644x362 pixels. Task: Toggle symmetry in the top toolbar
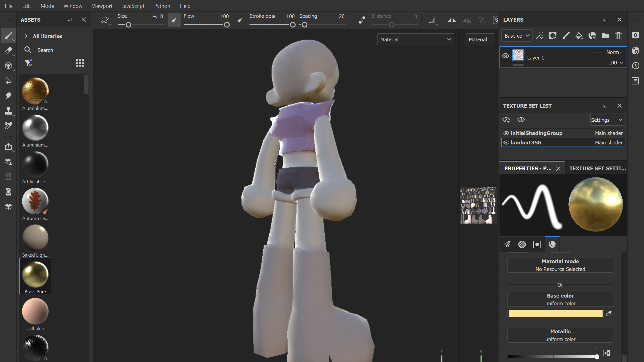tap(451, 20)
